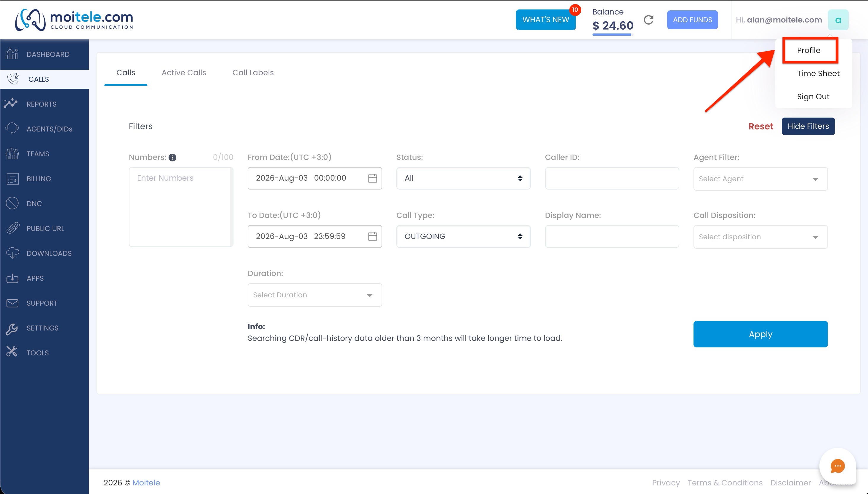The height and width of the screenshot is (494, 868).
Task: Navigate to the DNC section
Action: pos(44,203)
